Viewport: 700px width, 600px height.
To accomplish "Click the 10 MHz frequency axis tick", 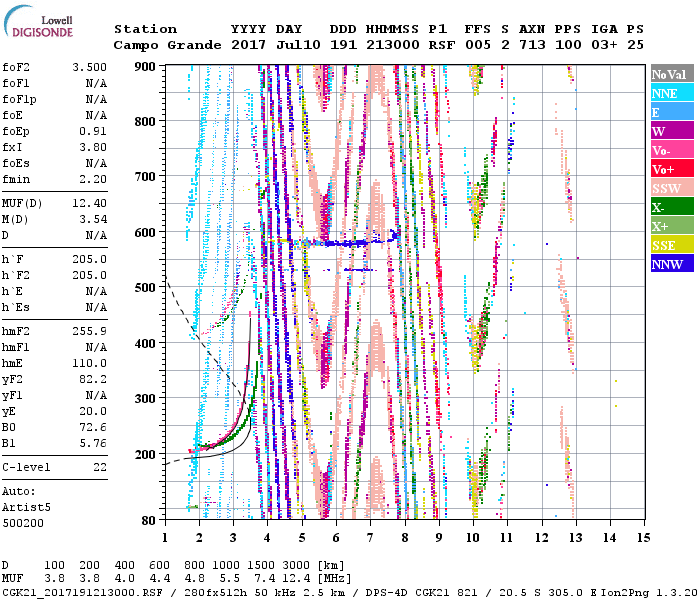I will tap(474, 537).
